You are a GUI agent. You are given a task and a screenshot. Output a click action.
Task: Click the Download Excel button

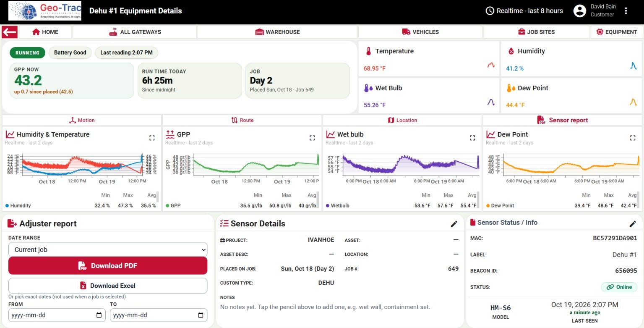108,286
